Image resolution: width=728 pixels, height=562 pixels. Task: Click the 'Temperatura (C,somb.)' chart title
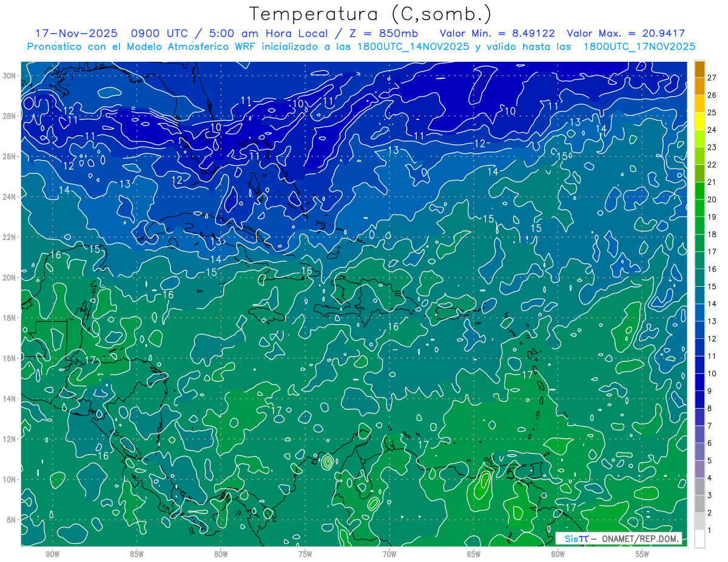[x=371, y=15]
